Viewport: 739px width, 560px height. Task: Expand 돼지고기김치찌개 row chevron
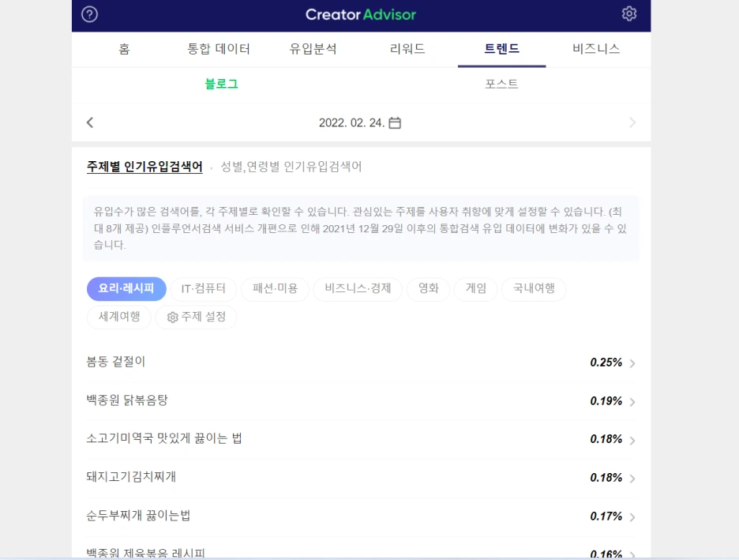[632, 479]
